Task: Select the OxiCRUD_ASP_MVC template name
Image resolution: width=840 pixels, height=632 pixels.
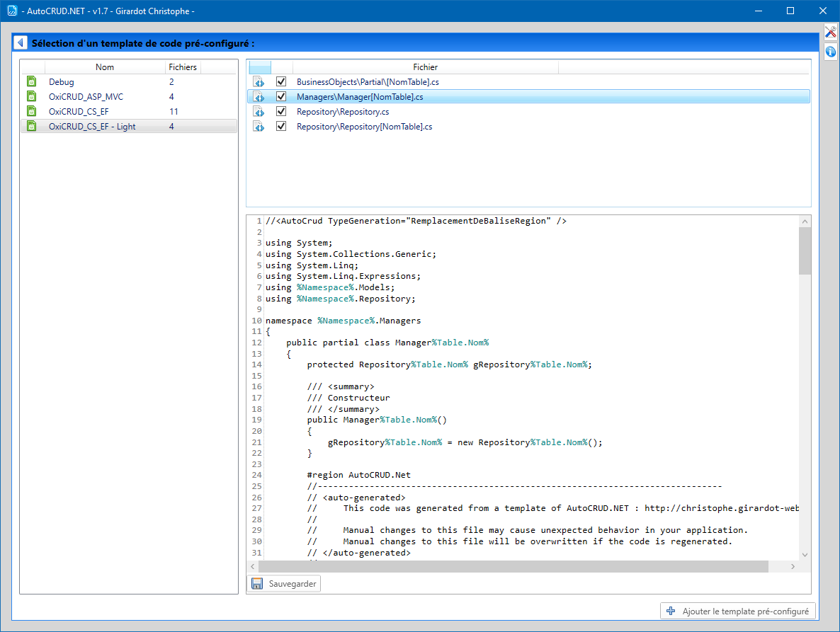Action: click(x=86, y=97)
